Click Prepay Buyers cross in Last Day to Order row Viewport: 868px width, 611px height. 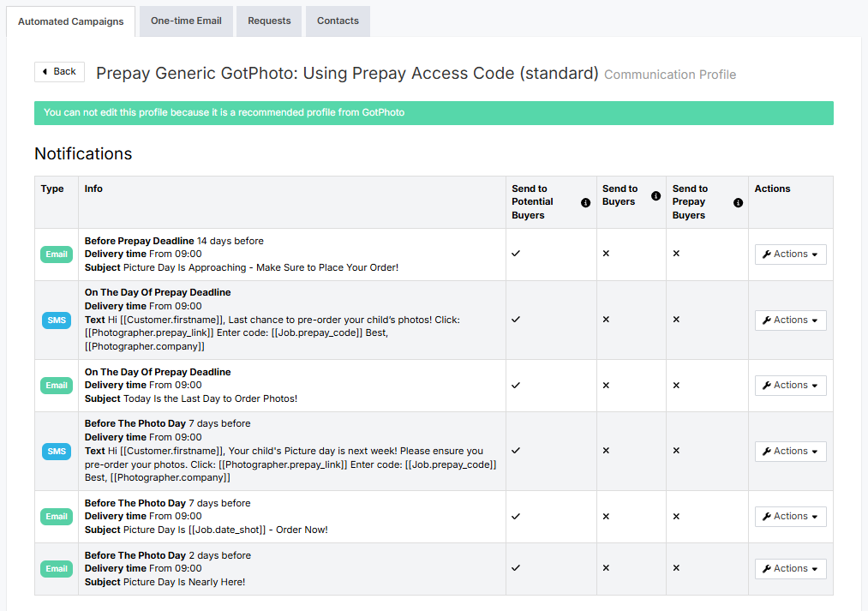pos(676,386)
